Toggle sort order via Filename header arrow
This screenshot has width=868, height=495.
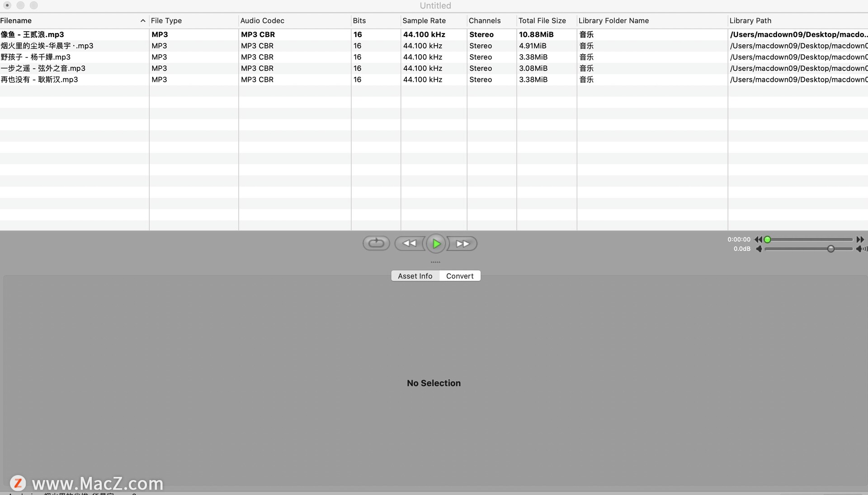click(x=143, y=21)
